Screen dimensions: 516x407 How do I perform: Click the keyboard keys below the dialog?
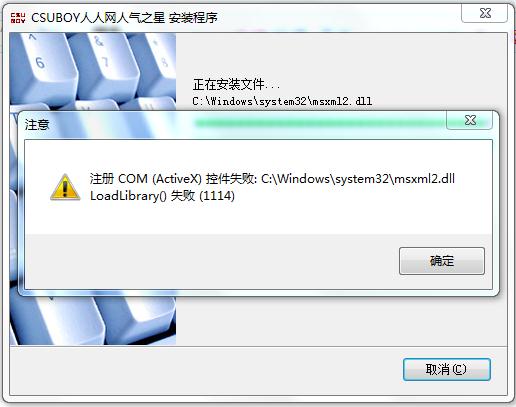(93, 320)
